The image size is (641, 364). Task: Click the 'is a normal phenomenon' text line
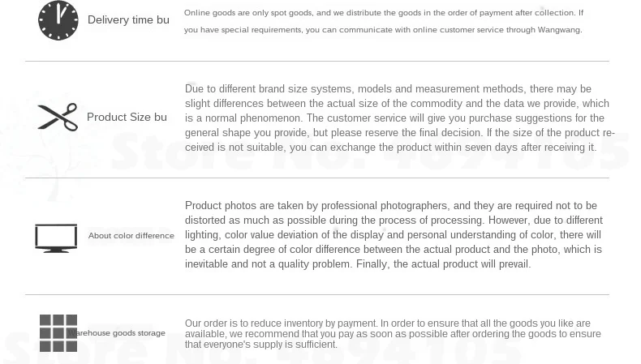(243, 118)
